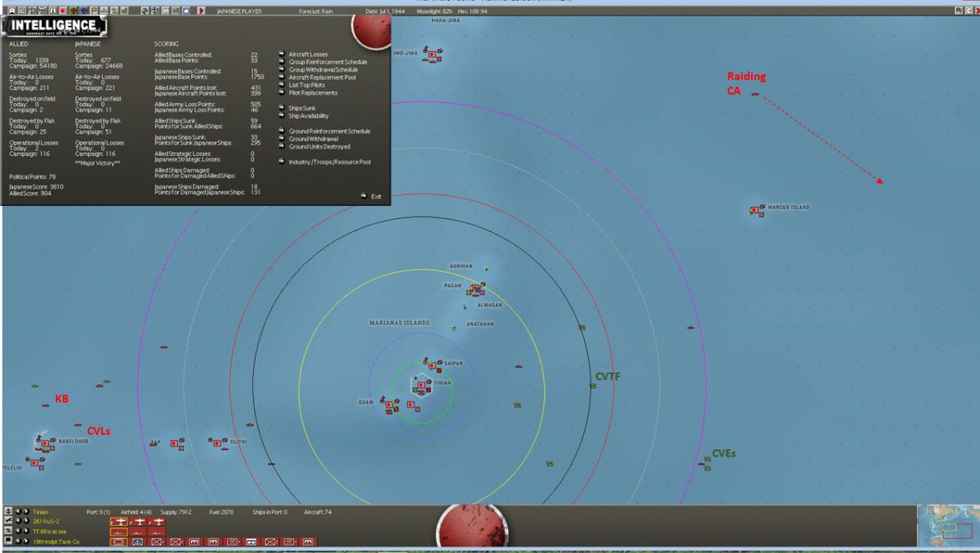
Task: Select the Pagan base on the map
Action: coord(474,287)
